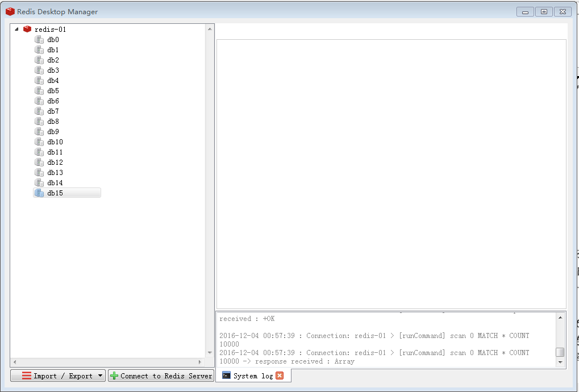Close the System log tab
The image size is (579, 392).
point(280,376)
